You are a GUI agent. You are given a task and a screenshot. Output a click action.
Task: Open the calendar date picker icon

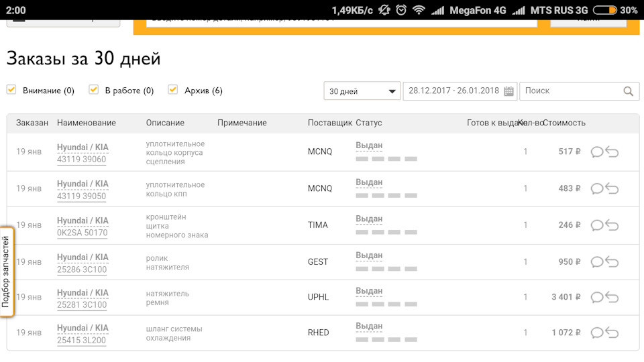tap(509, 91)
